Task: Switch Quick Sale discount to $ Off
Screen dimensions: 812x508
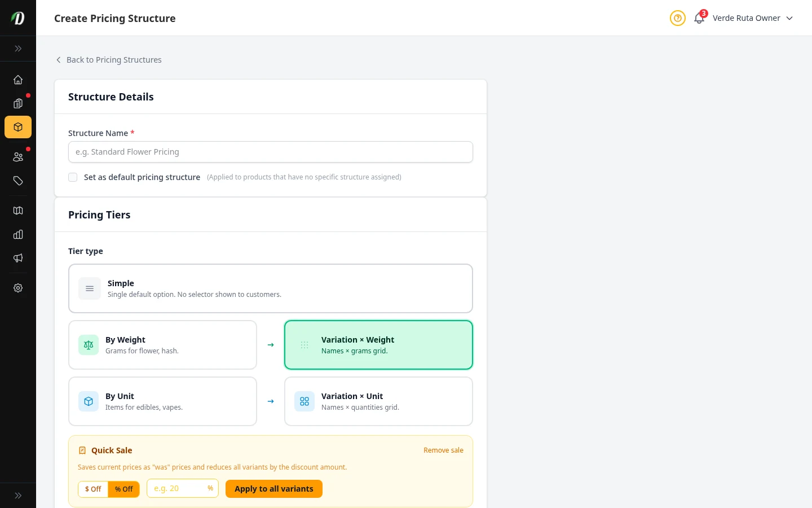Action: coord(93,489)
